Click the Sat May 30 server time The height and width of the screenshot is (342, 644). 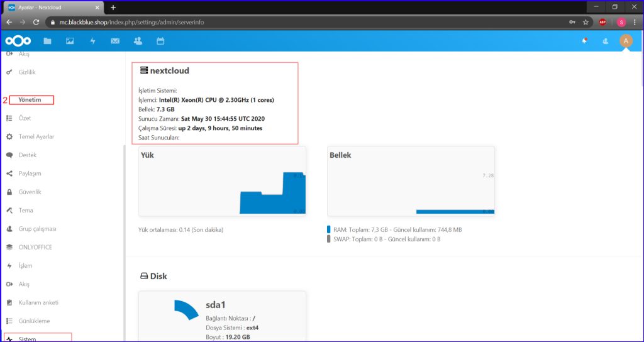pyautogui.click(x=223, y=119)
